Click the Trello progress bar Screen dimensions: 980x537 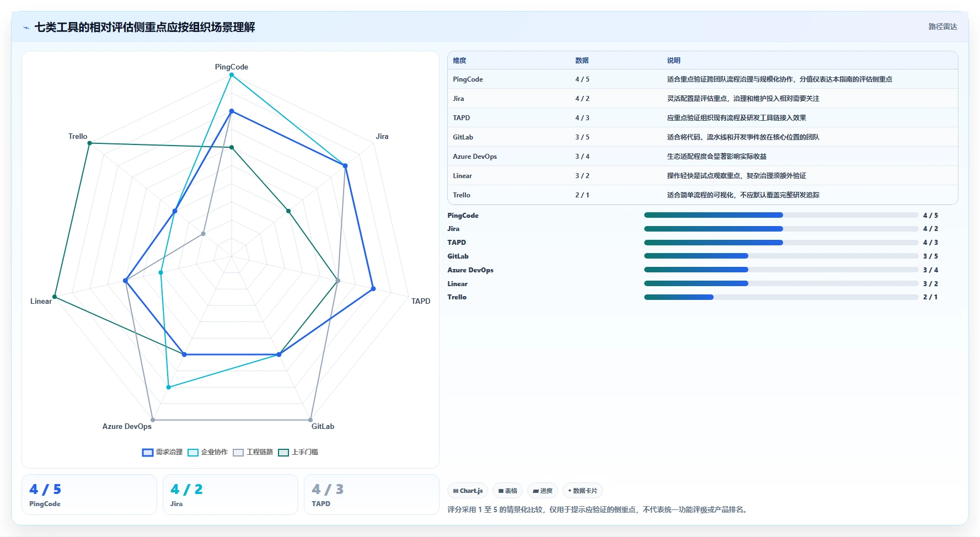781,297
